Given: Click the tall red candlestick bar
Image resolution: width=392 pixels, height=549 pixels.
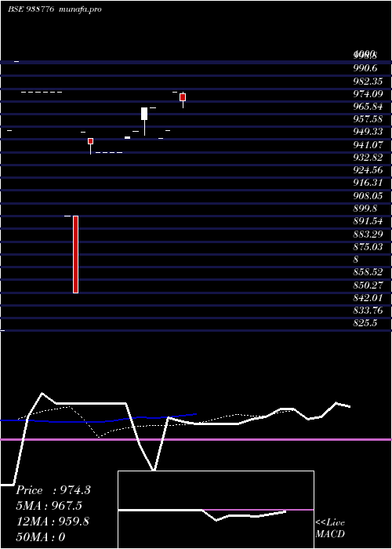Looking at the screenshot, I should [x=75, y=254].
